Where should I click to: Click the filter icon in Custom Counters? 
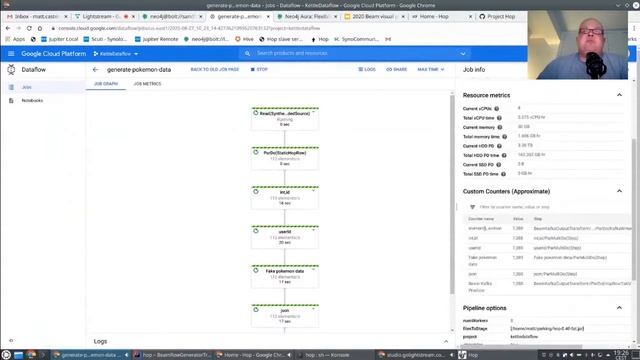click(472, 207)
